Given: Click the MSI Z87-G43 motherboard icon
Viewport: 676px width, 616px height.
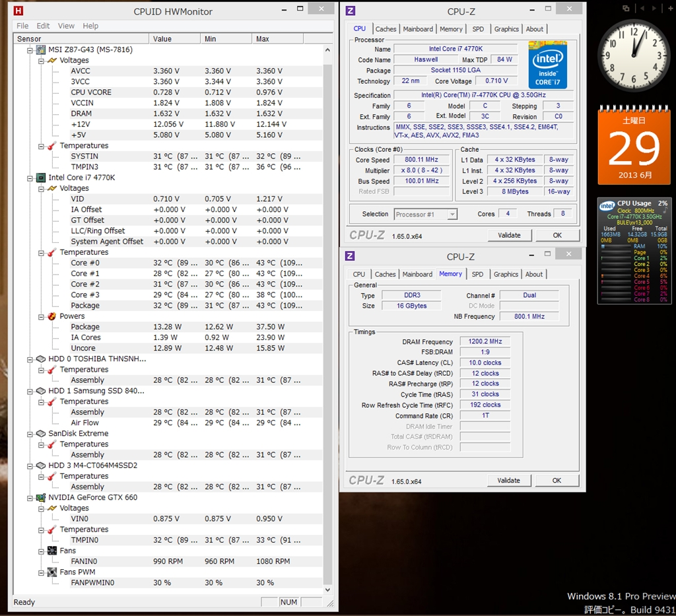Looking at the screenshot, I should click(40, 50).
